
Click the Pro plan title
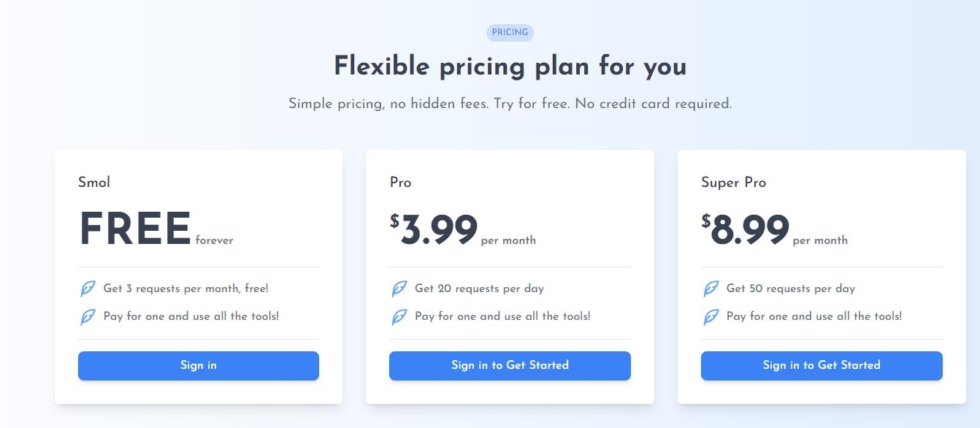401,183
